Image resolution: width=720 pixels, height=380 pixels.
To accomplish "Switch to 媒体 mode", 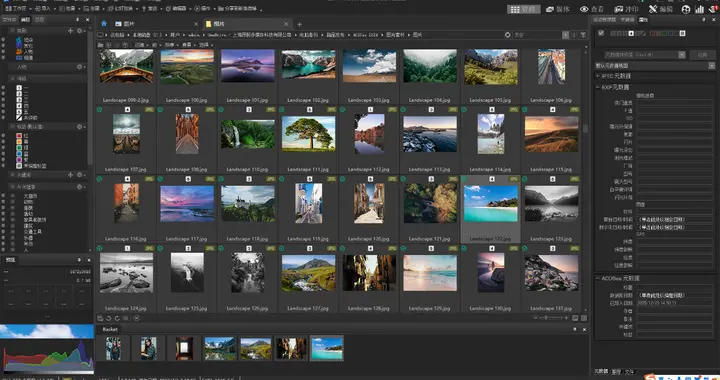I will coord(558,9).
